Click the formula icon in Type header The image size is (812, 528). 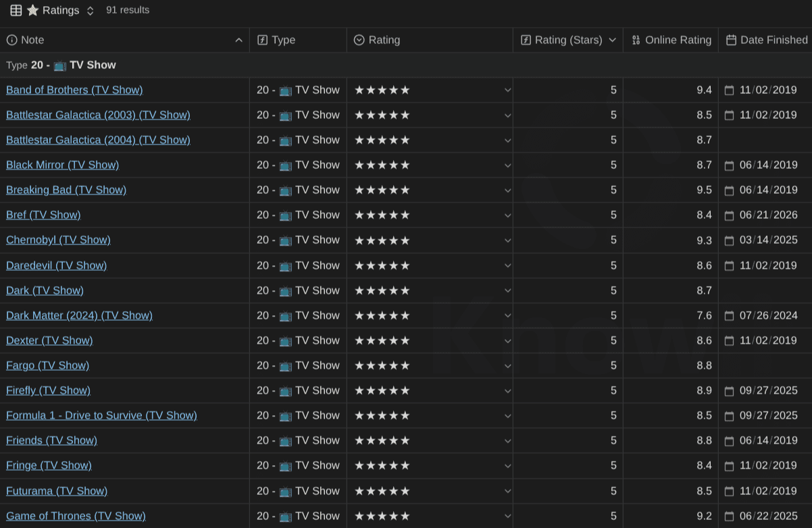[x=263, y=40]
